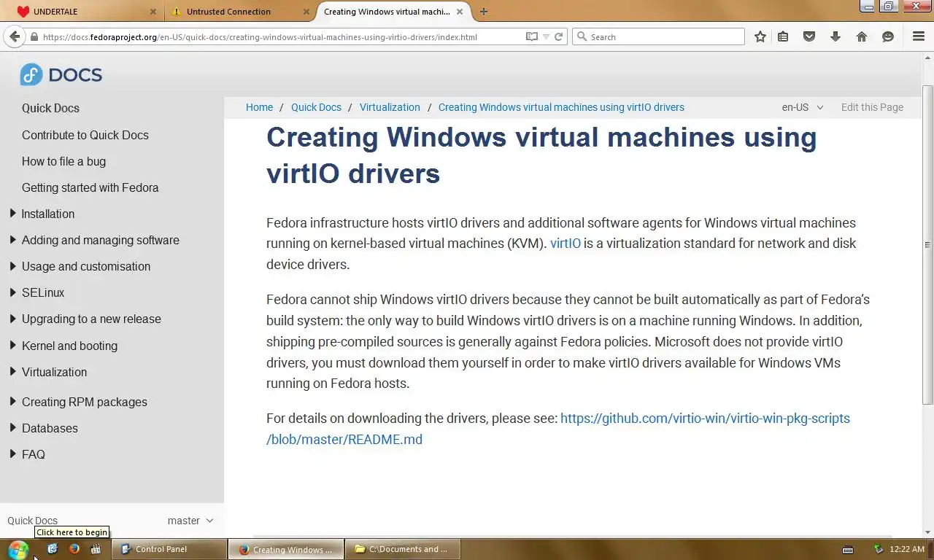This screenshot has width=934, height=560.
Task: Follow the virtIO inline link
Action: (566, 243)
